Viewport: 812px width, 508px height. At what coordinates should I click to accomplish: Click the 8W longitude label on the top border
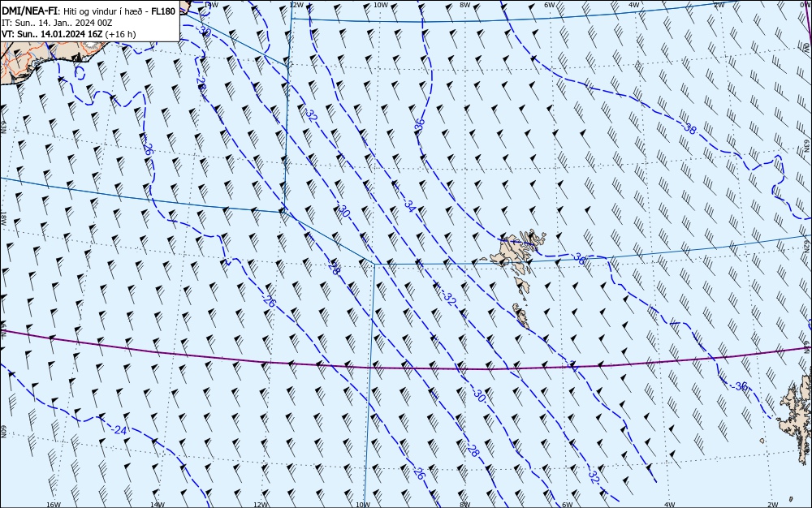465,5
